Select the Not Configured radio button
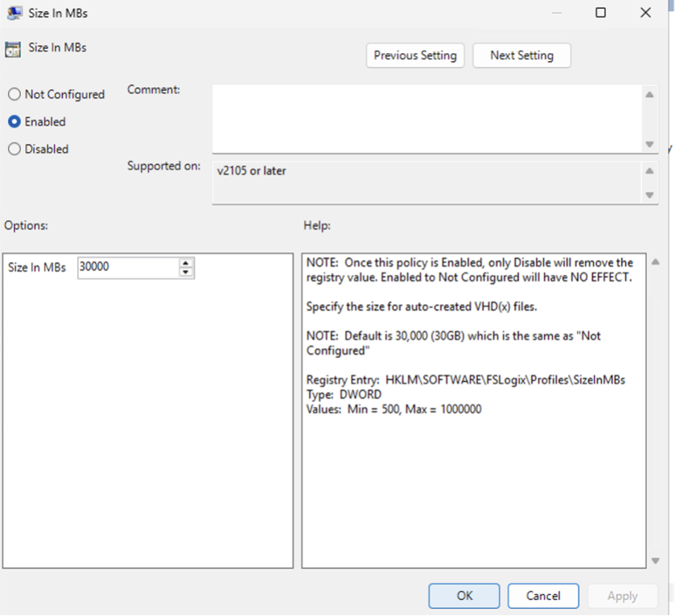 pyautogui.click(x=14, y=94)
